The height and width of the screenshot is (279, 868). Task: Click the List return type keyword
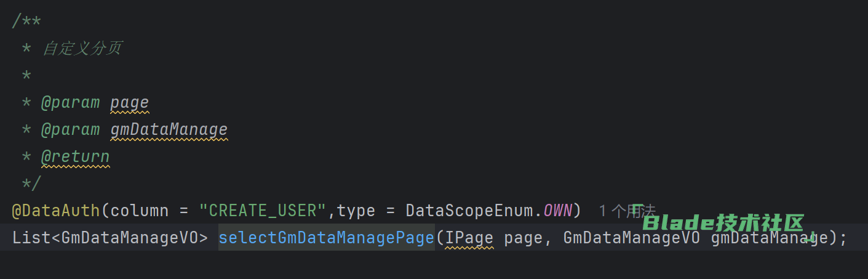31,238
